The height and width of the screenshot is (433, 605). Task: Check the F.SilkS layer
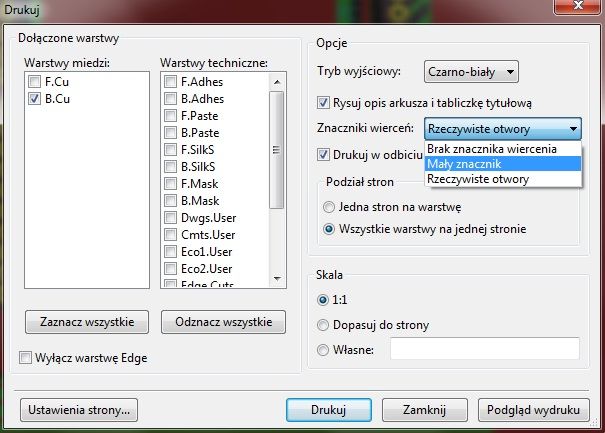(170, 150)
